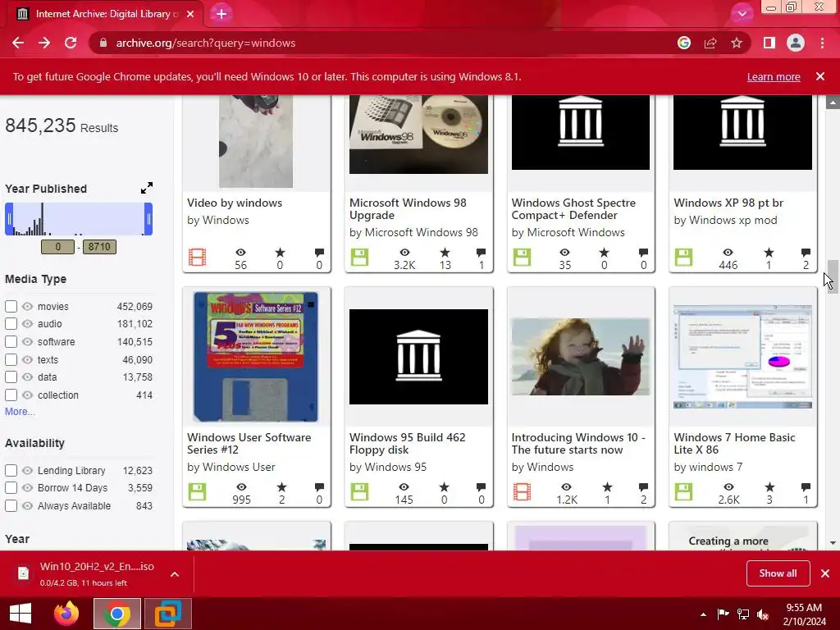The image size is (840, 630).
Task: Open Windows 7 Home Basic Lite thumbnail
Action: (x=743, y=357)
